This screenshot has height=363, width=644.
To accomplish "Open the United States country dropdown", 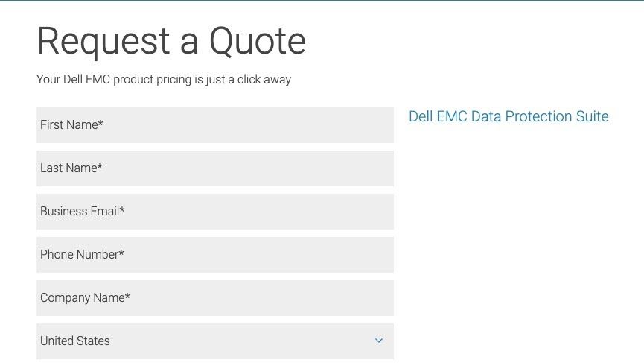I will click(x=214, y=341).
